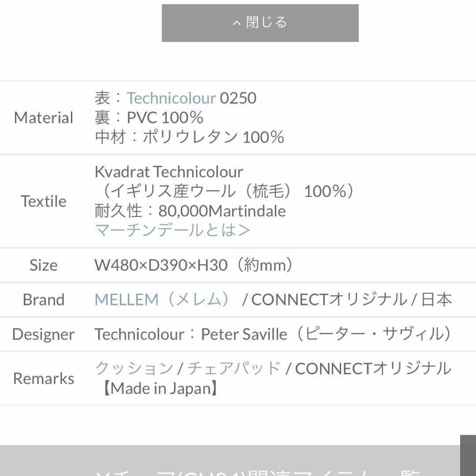This screenshot has height=476, width=476.
Task: Click the CONNECTオリジナル text in Brand row
Action: [330, 299]
